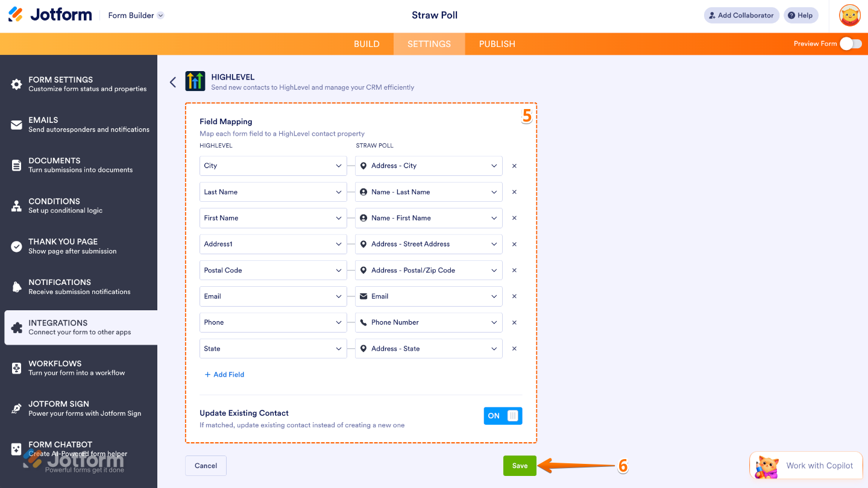Select the Jotform Sign icon
Viewport: 868px width, 488px height.
[x=16, y=408]
